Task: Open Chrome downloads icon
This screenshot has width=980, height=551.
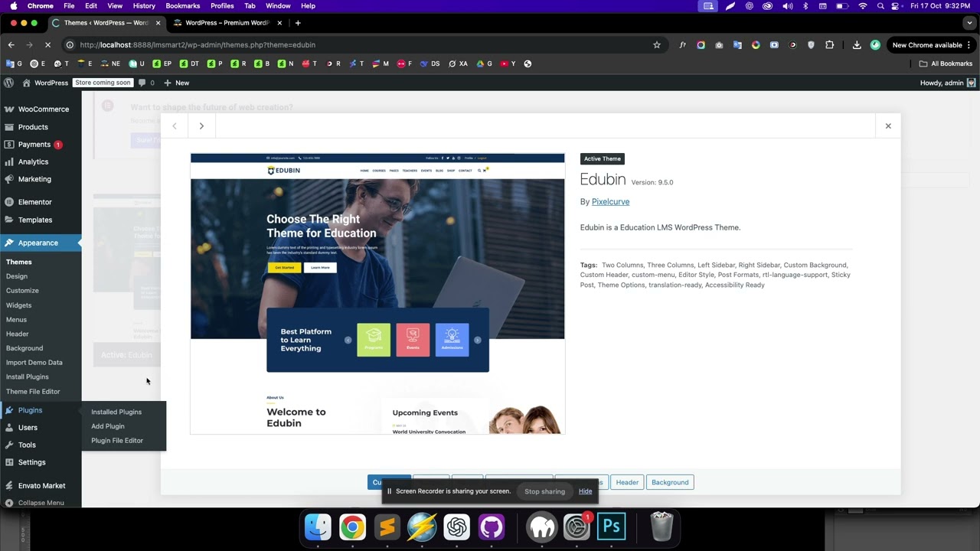Action: (x=857, y=45)
